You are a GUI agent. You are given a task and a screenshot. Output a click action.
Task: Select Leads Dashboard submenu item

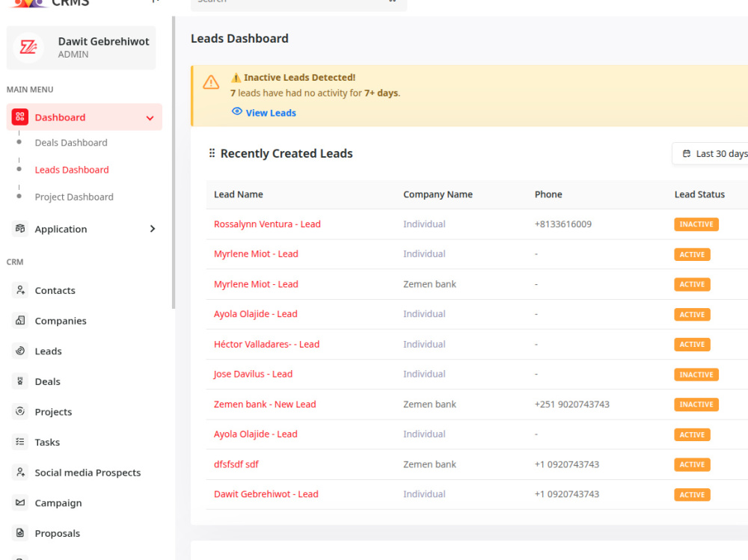(x=72, y=170)
